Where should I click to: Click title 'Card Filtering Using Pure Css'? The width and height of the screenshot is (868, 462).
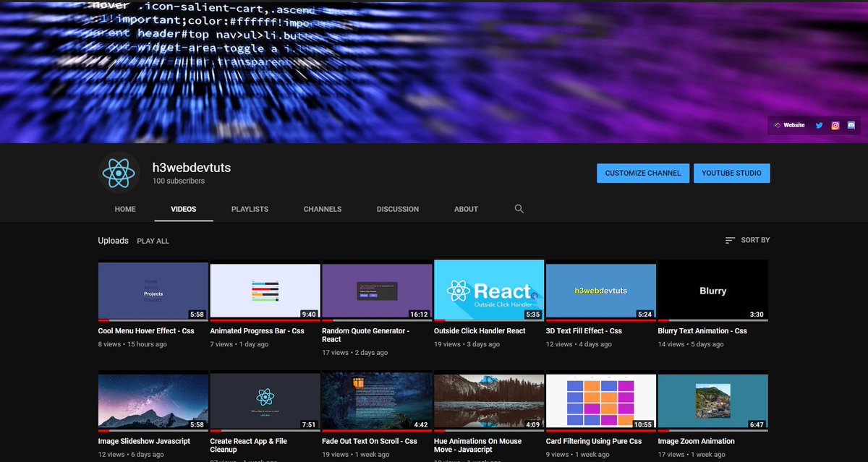click(x=594, y=441)
